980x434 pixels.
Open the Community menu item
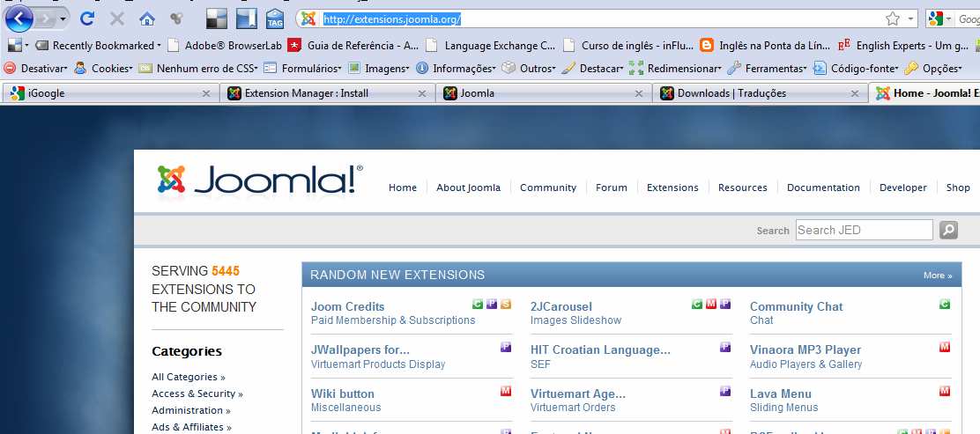coord(548,188)
